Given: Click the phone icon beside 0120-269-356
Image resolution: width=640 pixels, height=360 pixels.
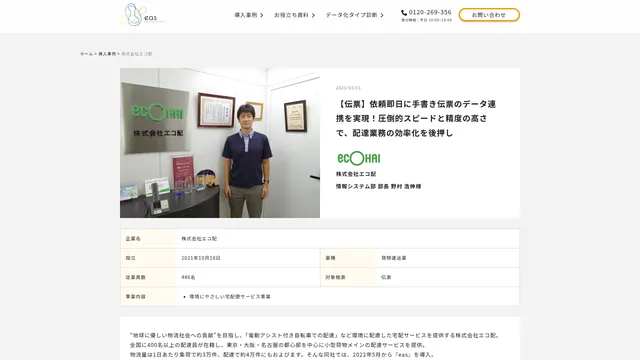Looking at the screenshot, I should pos(404,13).
